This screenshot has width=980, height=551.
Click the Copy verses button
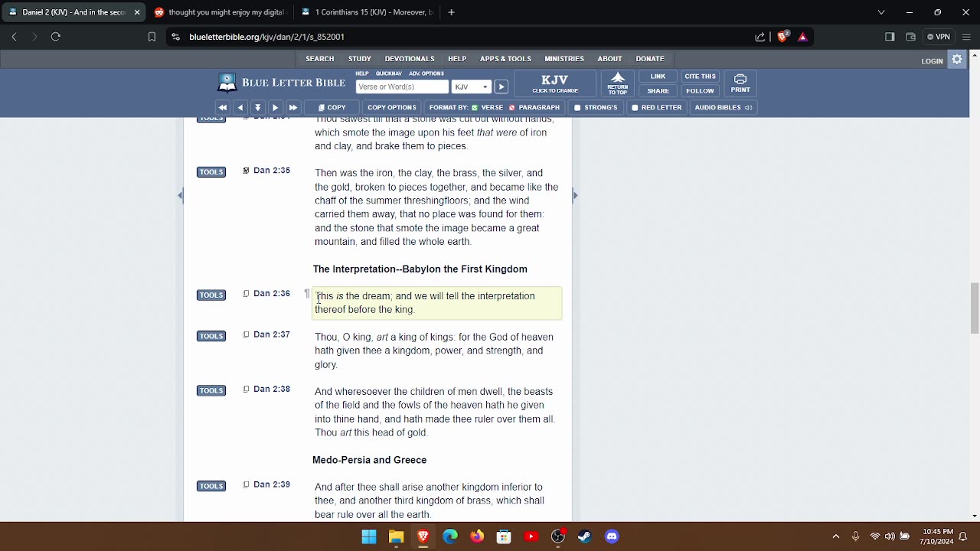(x=332, y=108)
